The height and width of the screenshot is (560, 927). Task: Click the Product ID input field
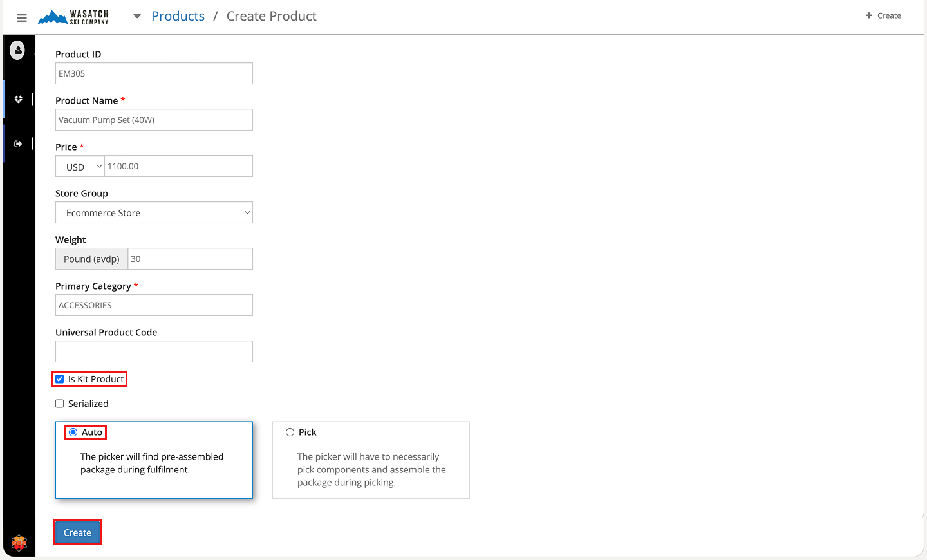click(x=154, y=73)
